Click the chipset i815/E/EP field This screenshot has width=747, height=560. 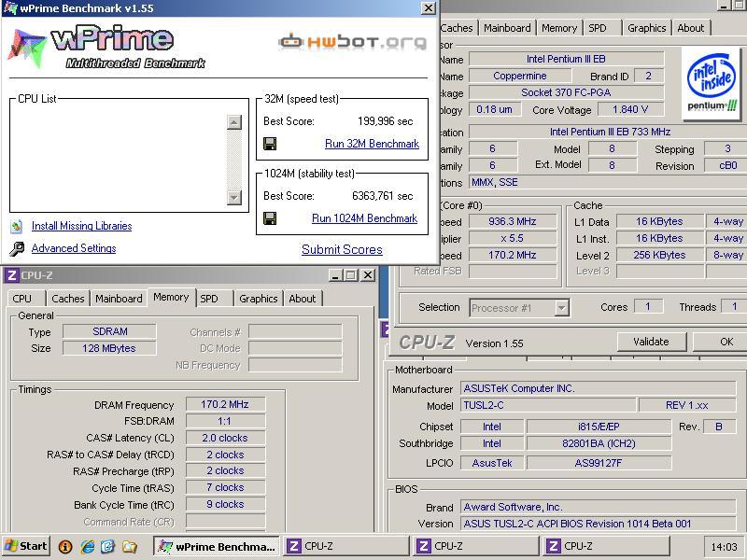point(599,427)
